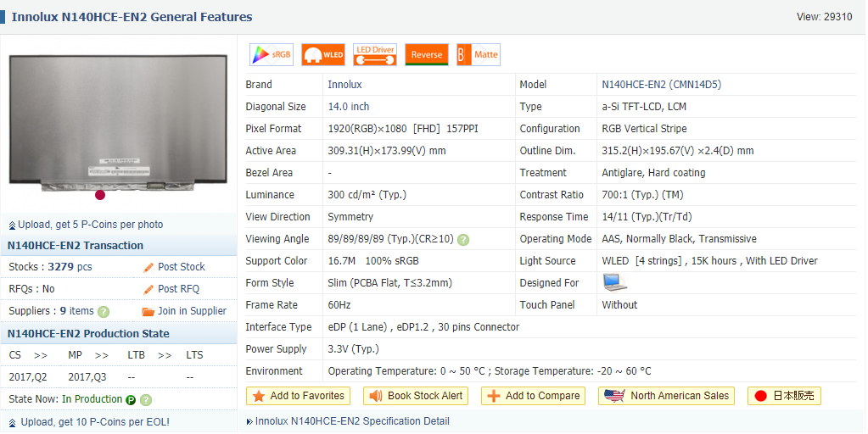The width and height of the screenshot is (868, 434).
Task: Open the Join in Supplier link
Action: [x=192, y=311]
